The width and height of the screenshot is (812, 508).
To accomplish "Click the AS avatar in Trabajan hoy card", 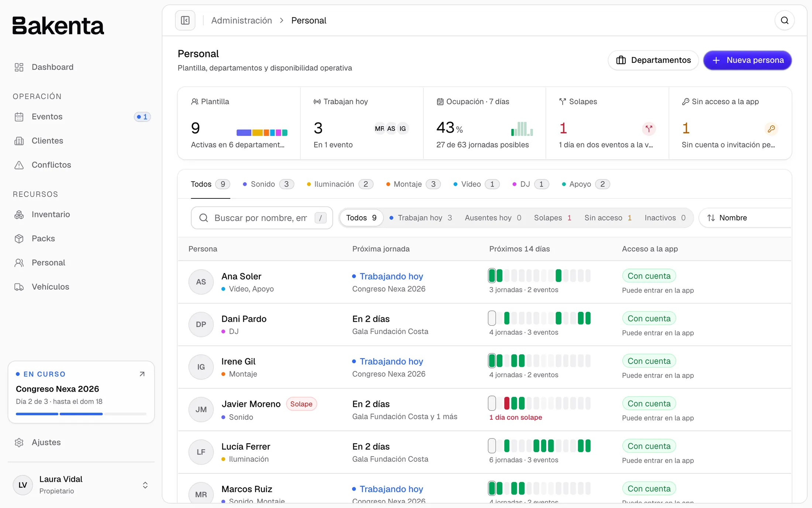I will coord(391,129).
